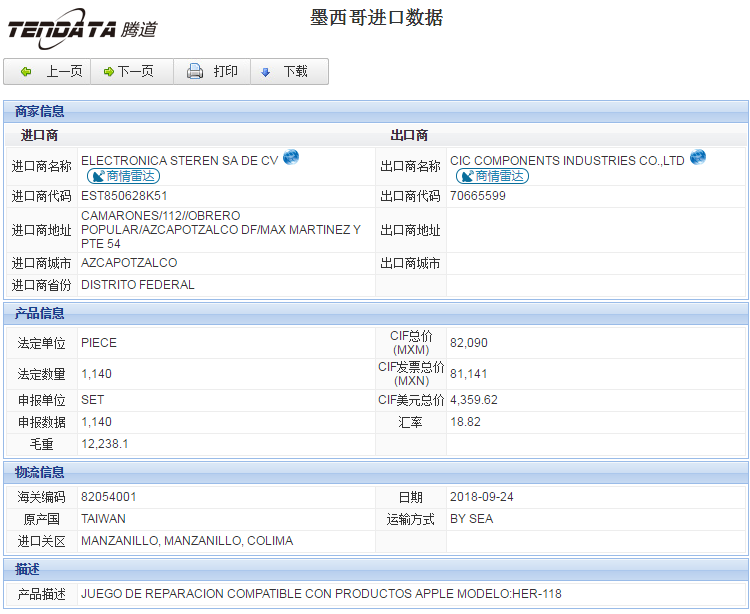Collapse the 产品信息 section header
The height and width of the screenshot is (614, 750).
click(40, 314)
